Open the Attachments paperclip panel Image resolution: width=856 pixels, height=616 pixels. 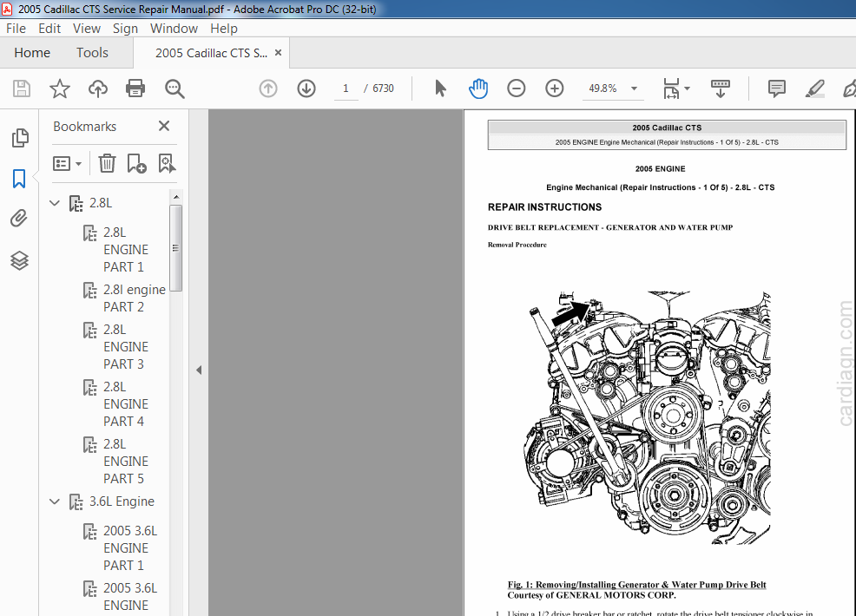tap(19, 219)
